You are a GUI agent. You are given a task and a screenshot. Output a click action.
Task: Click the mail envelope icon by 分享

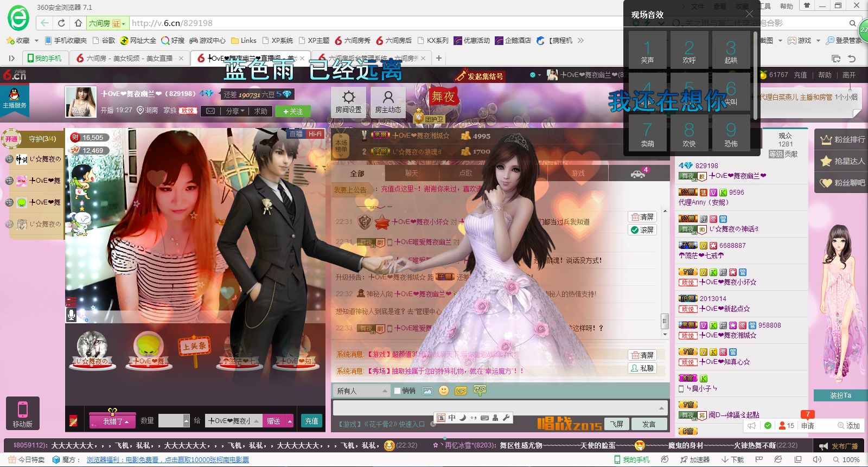click(210, 111)
